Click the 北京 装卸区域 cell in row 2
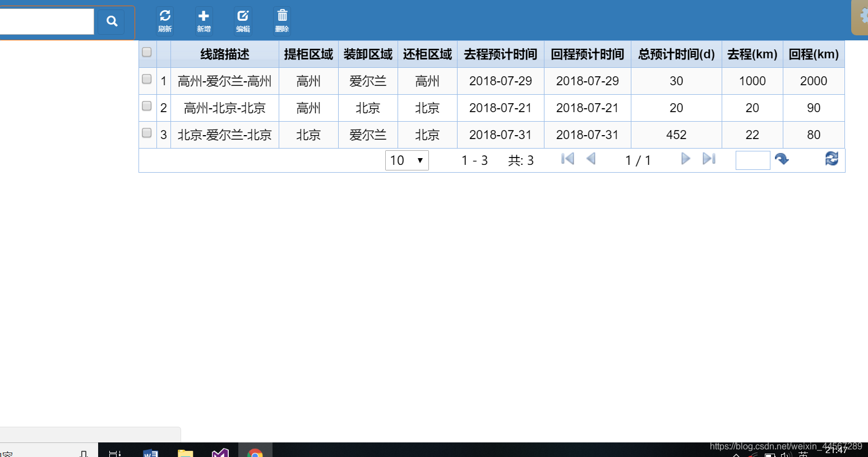Viewport: 868px width, 457px height. click(x=368, y=108)
